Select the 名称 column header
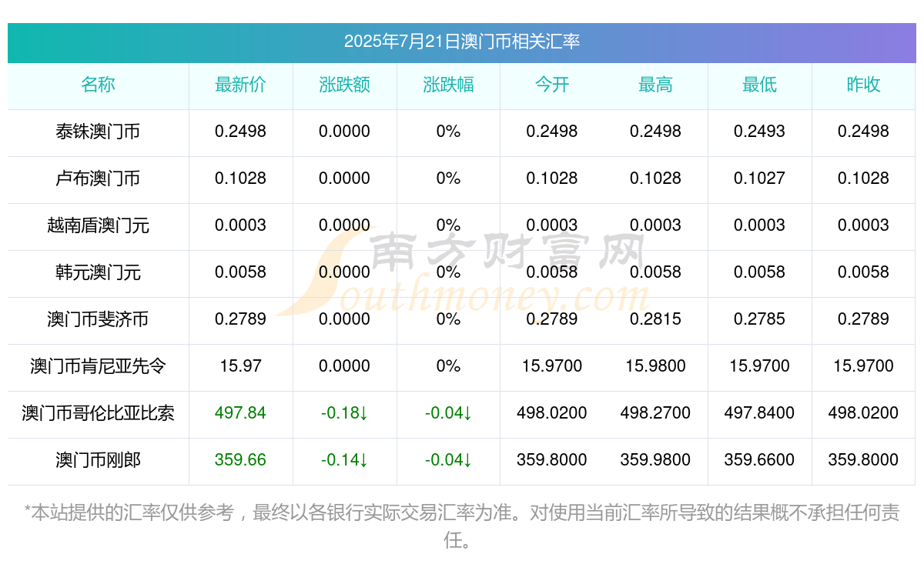This screenshot has height=564, width=924. coord(98,85)
